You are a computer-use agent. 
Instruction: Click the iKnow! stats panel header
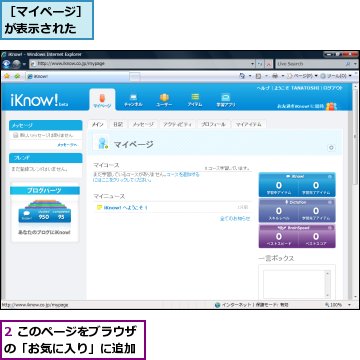tap(297, 176)
